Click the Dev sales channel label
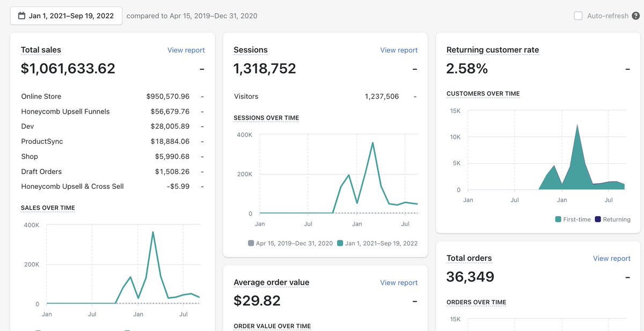Viewport: 644px width, 331px height. tap(27, 127)
